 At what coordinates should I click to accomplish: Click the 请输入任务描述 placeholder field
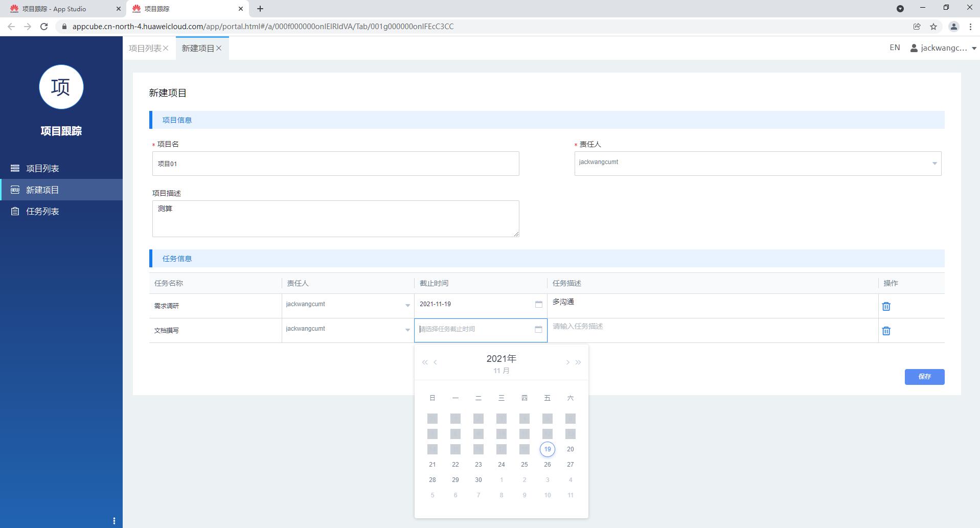[713, 330]
